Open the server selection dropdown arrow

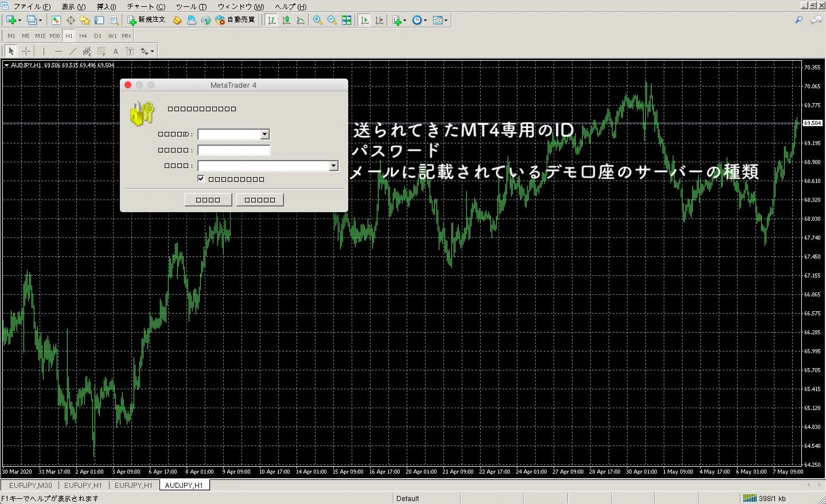tap(333, 166)
